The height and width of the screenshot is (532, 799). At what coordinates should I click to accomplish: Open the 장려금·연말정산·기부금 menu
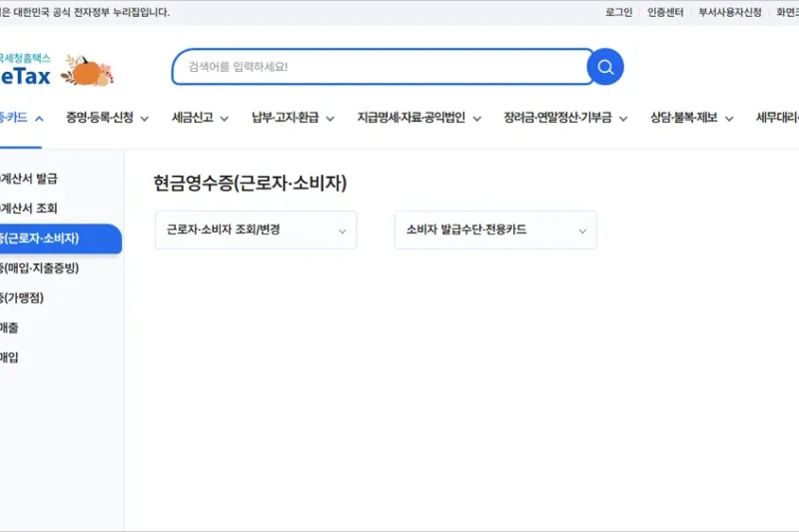(558, 118)
